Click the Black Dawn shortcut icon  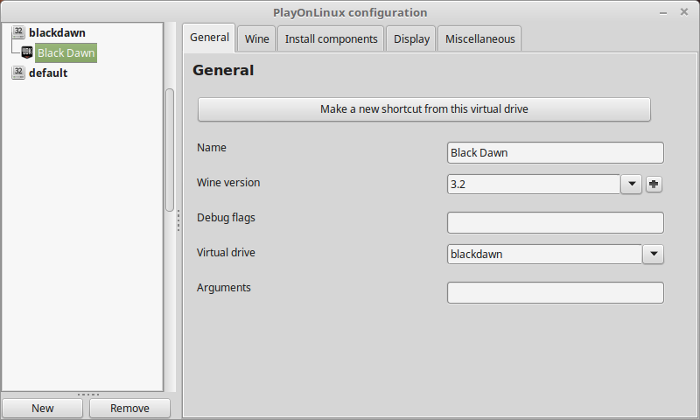tap(27, 52)
